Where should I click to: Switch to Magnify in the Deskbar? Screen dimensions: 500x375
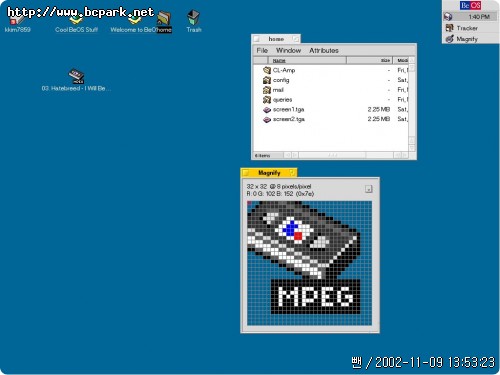(x=470, y=39)
